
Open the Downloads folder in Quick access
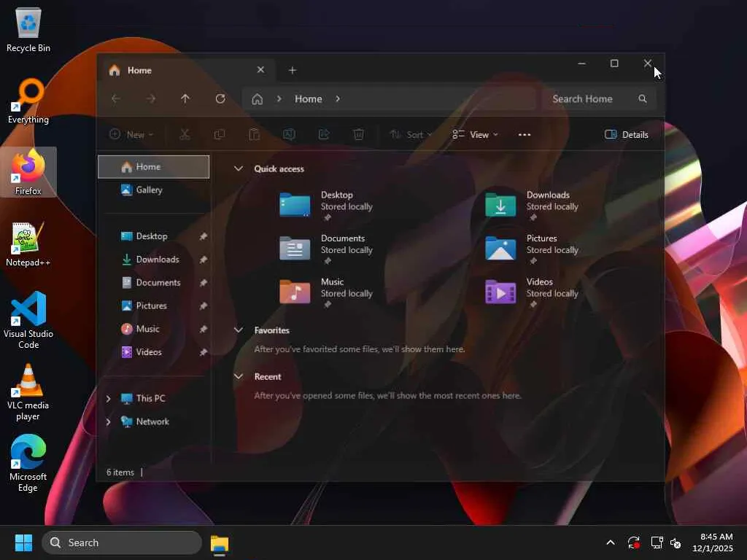click(532, 205)
